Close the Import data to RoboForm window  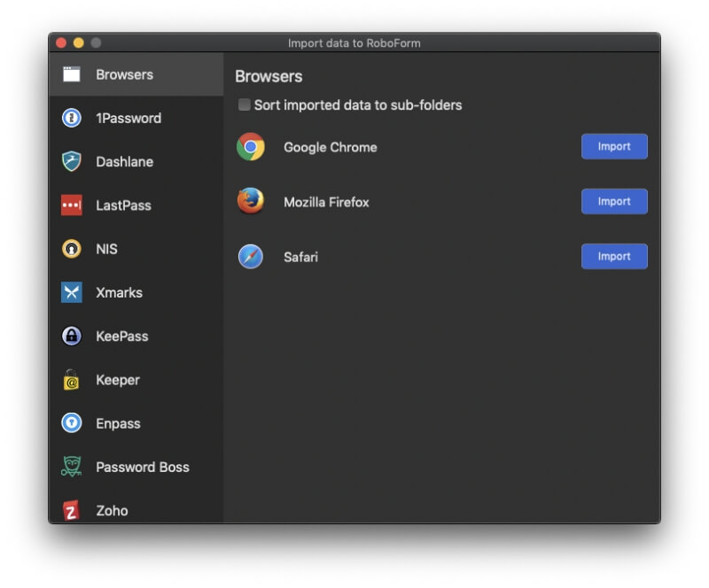tap(61, 43)
